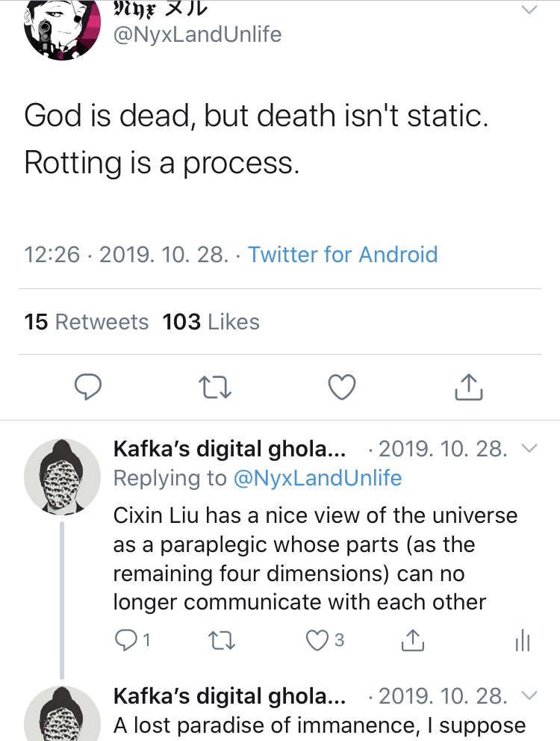The height and width of the screenshot is (741, 560).
Task: View analytics for the Cixin Liu reply
Action: pos(523,640)
